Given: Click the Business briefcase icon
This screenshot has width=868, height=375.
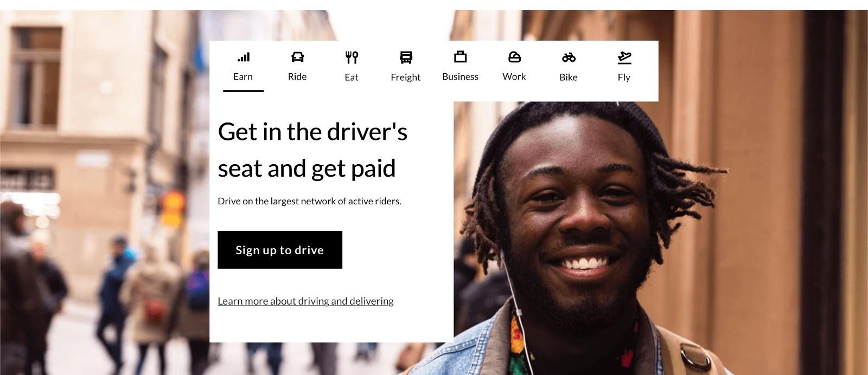Looking at the screenshot, I should point(460,56).
